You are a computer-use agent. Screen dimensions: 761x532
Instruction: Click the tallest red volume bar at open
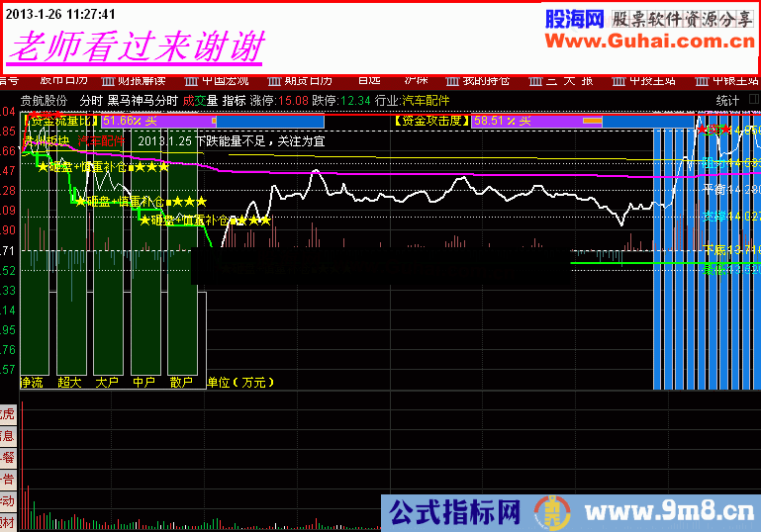23,467
